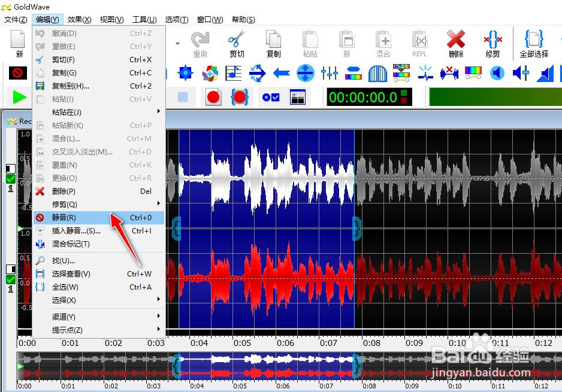Click the blue arch filter effect icon

[x=378, y=74]
